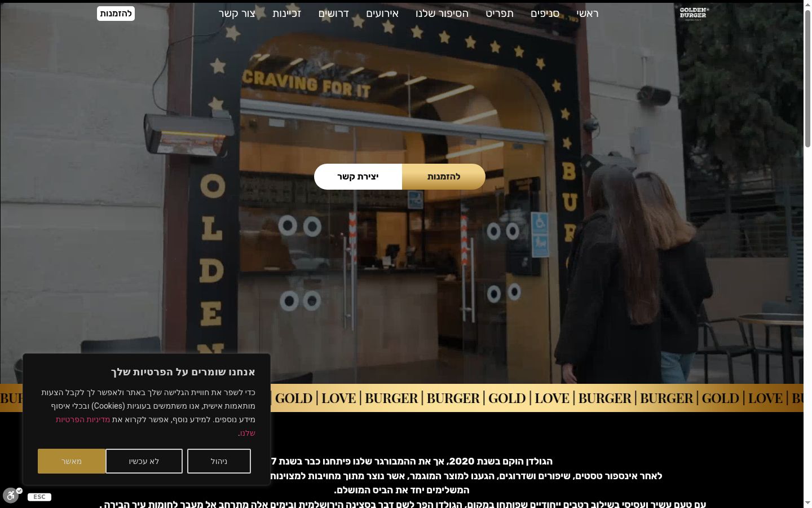Click the gold להזמנות hero button
812x508 pixels.
[444, 177]
